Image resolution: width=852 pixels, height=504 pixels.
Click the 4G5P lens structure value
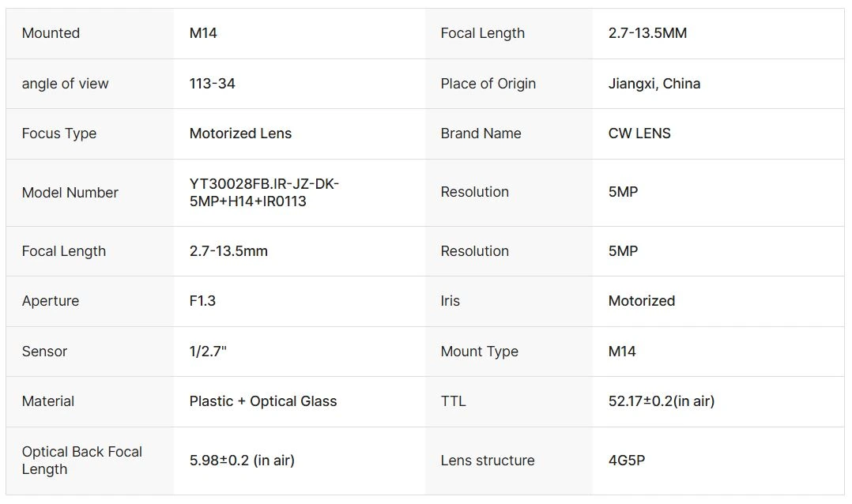point(627,461)
